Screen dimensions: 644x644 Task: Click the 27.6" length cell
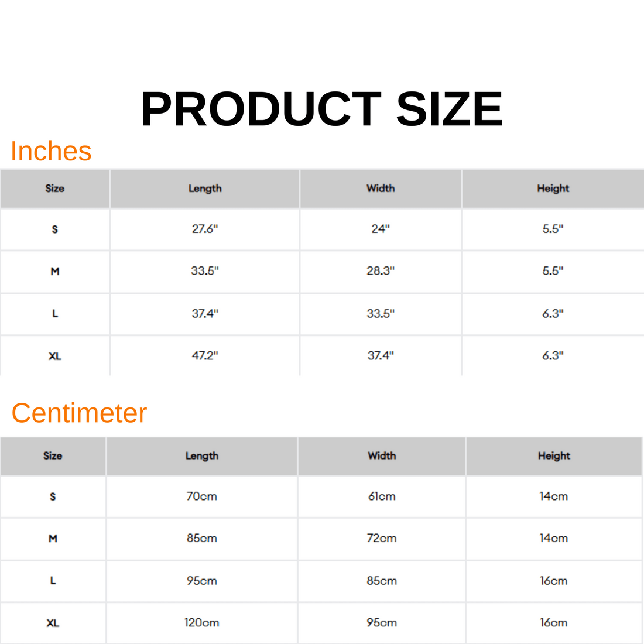[205, 229]
